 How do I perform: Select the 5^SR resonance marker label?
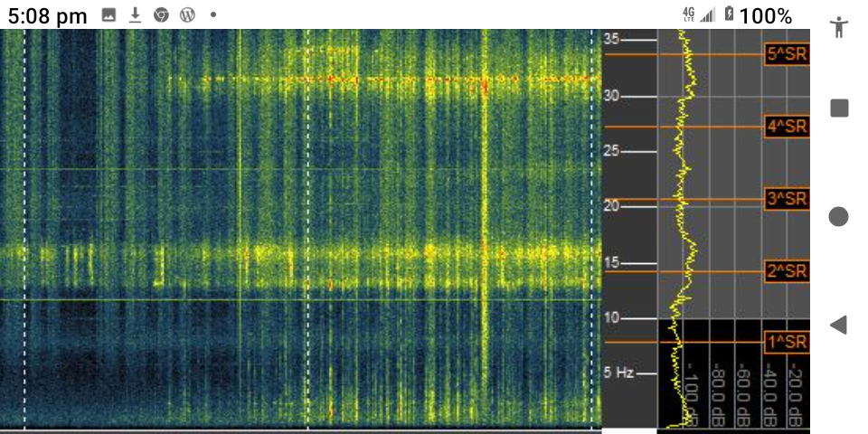(x=786, y=54)
